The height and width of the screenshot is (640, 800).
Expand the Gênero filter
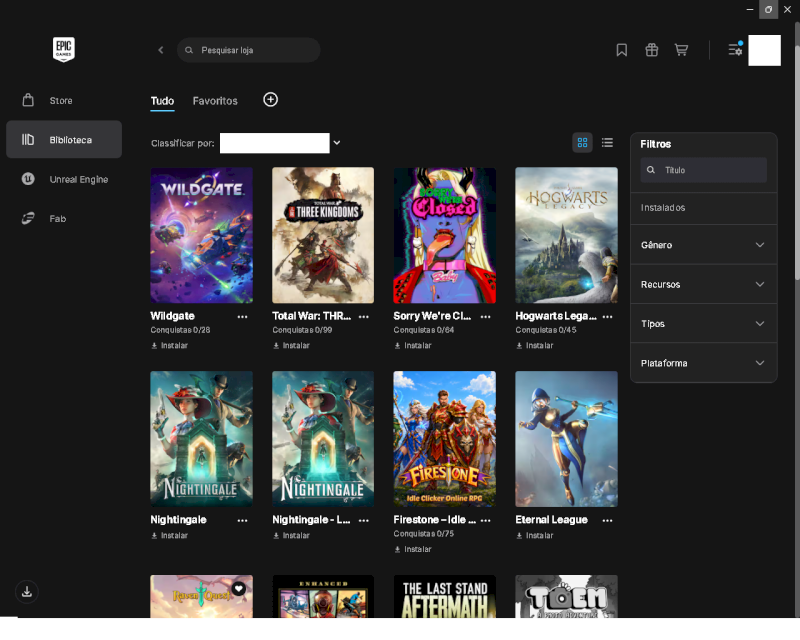(704, 245)
